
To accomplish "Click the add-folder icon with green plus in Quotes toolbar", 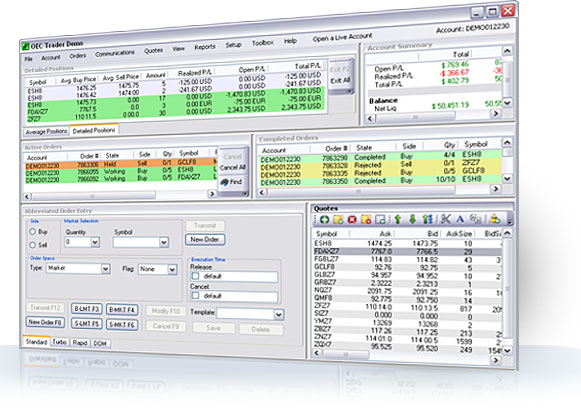I will [338, 219].
